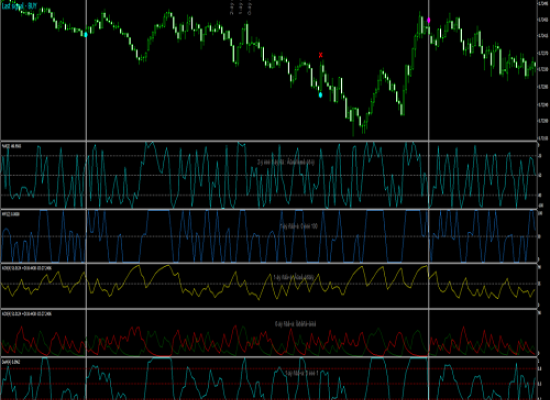Click the divider between teal and blue oscillator panels

point(269,209)
